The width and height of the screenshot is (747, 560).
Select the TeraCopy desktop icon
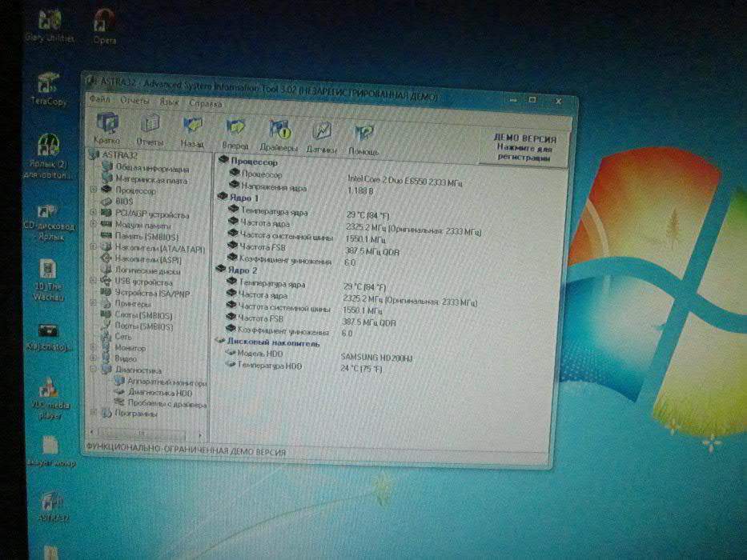(49, 89)
